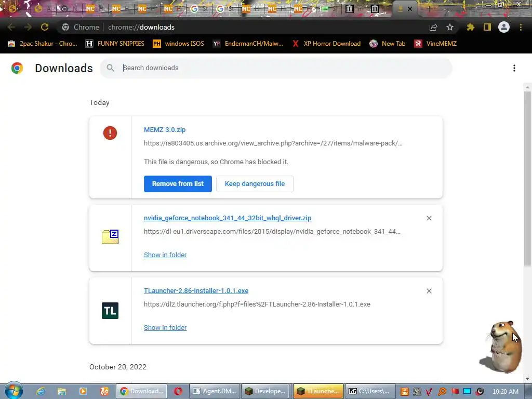Click the Downloads page title
The height and width of the screenshot is (399, 532).
pos(64,68)
